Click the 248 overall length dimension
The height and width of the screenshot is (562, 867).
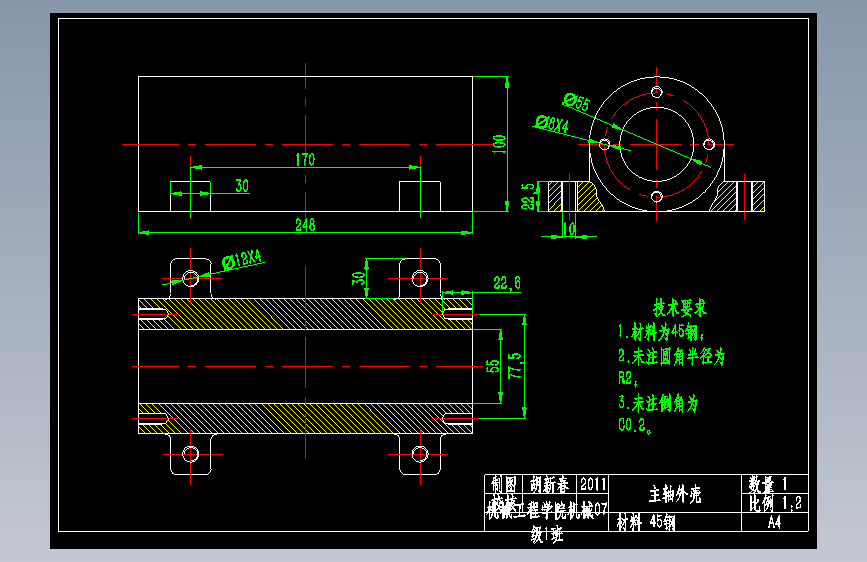pos(305,225)
